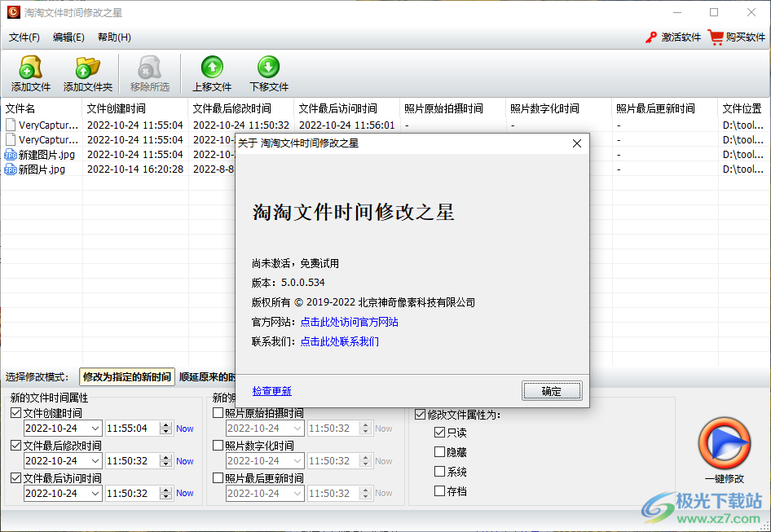Close the 关于 dialog with X
This screenshot has width=771, height=532.
point(577,143)
